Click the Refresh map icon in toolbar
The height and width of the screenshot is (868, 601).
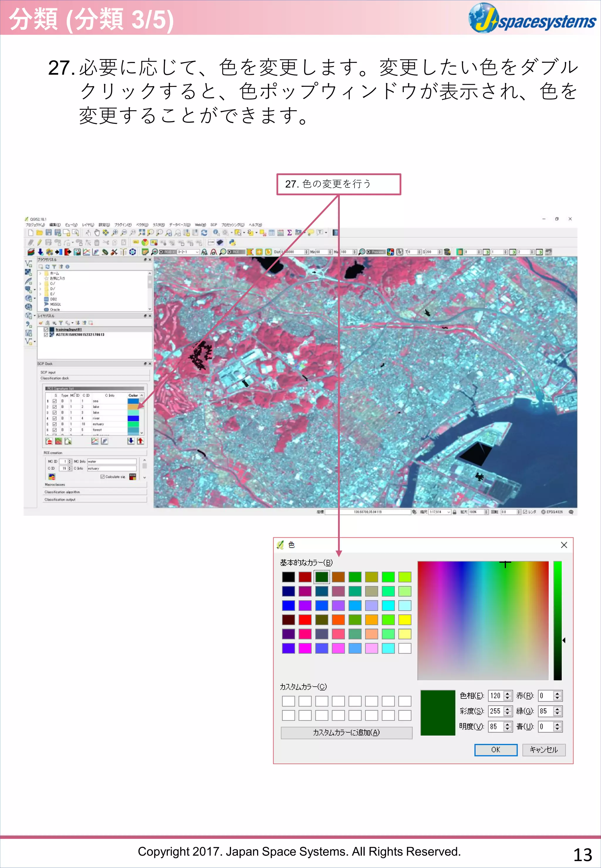(x=204, y=233)
